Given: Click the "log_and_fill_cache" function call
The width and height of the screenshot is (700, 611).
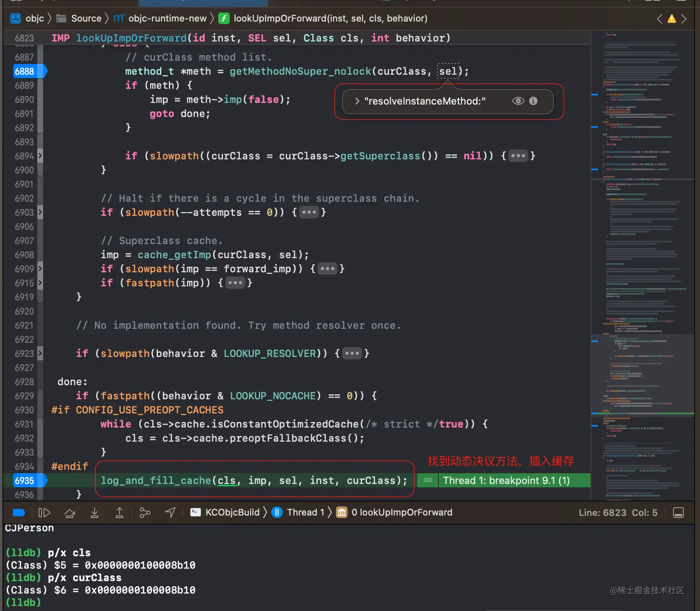Looking at the screenshot, I should pyautogui.click(x=156, y=481).
